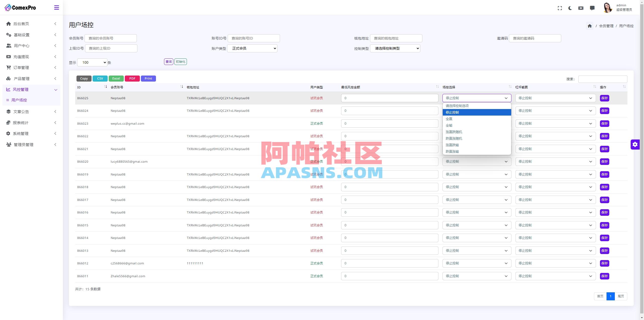Expand 用户中心 sidebar menu
This screenshot has width=644, height=320.
(31, 46)
